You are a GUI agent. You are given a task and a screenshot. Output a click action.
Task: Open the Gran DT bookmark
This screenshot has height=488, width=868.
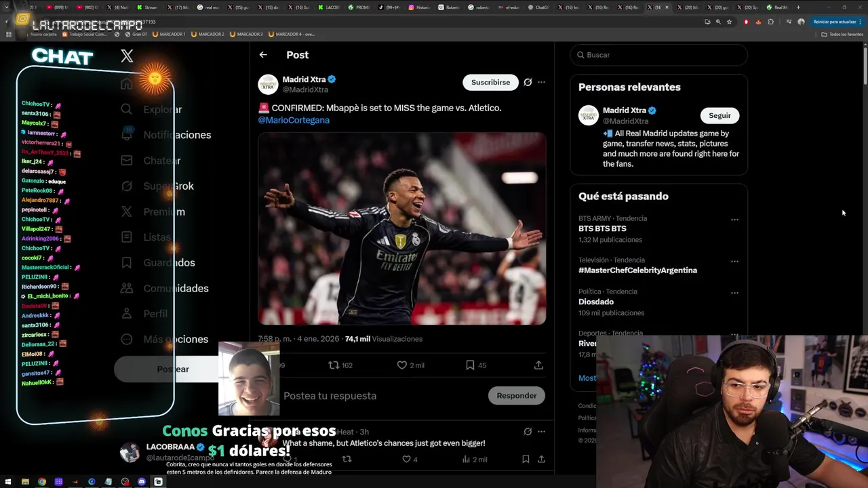pyautogui.click(x=136, y=34)
